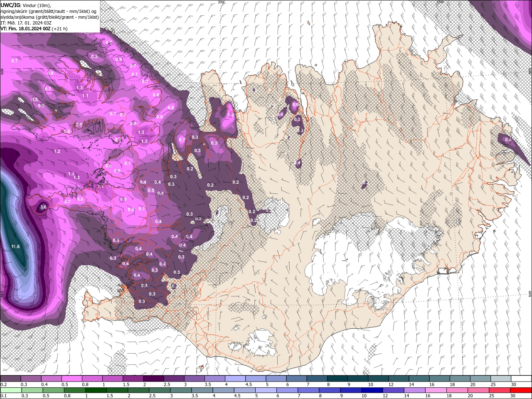This screenshot has width=532, height=399.
Task: Pick the medium green 0.5 swatch in bottom legend row
Action: tap(53, 390)
